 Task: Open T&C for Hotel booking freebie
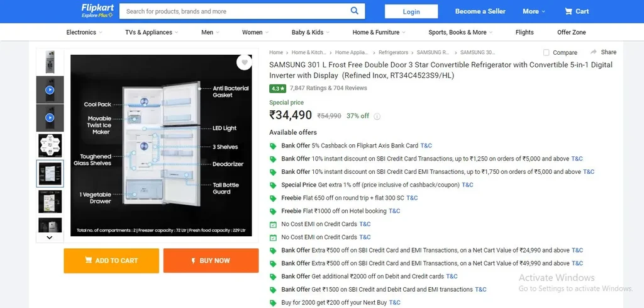(x=394, y=211)
